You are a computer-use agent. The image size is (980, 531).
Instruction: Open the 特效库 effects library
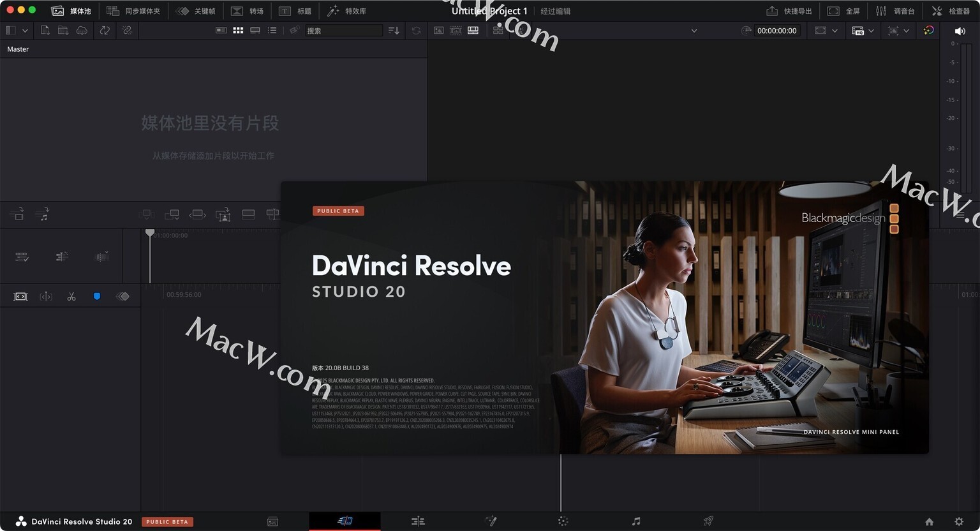(346, 11)
